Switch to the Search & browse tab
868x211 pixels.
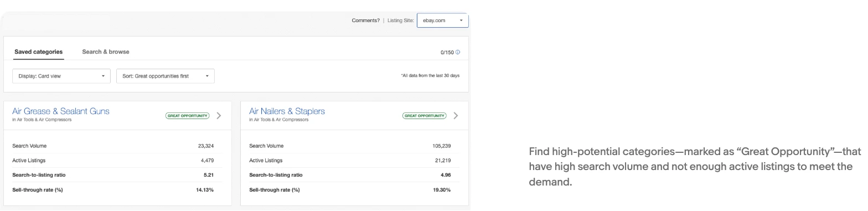click(106, 52)
